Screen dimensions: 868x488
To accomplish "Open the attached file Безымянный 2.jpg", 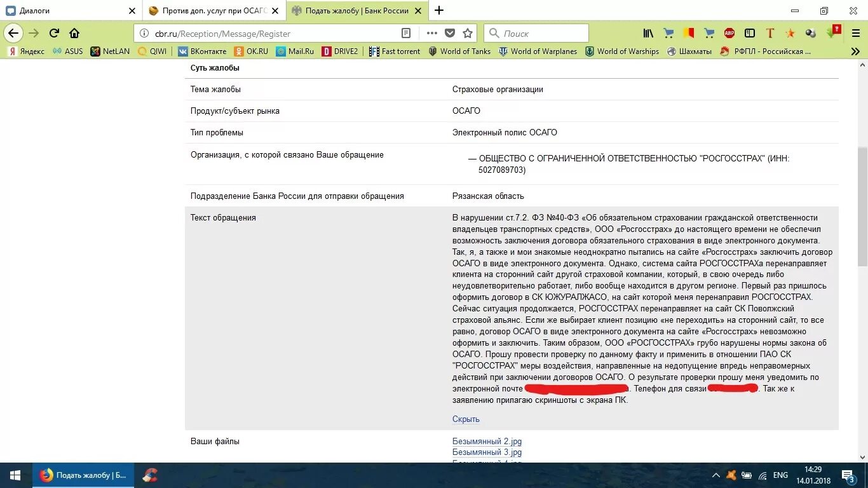I will (x=487, y=442).
